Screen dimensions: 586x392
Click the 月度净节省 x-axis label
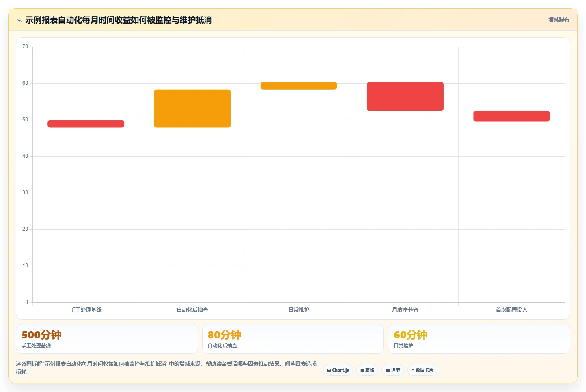[405, 310]
